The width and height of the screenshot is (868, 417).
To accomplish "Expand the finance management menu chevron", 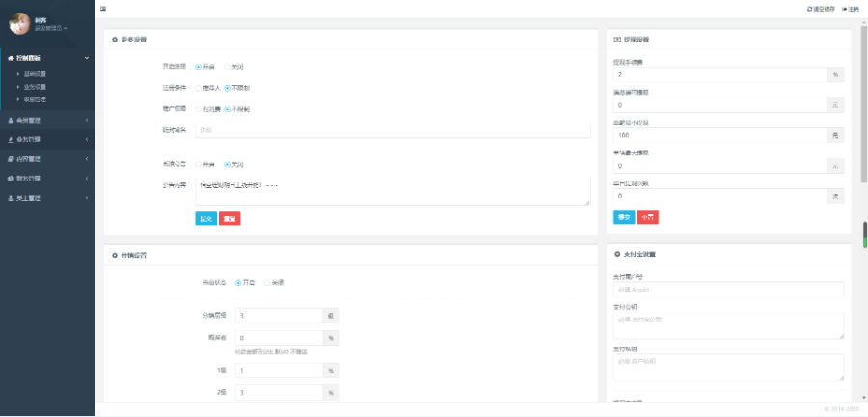I will tap(87, 179).
